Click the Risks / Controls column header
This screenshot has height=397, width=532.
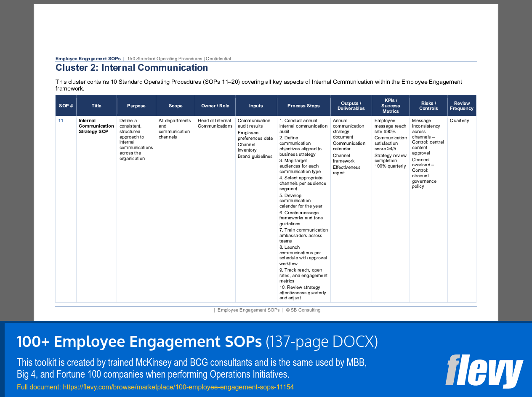(x=428, y=106)
